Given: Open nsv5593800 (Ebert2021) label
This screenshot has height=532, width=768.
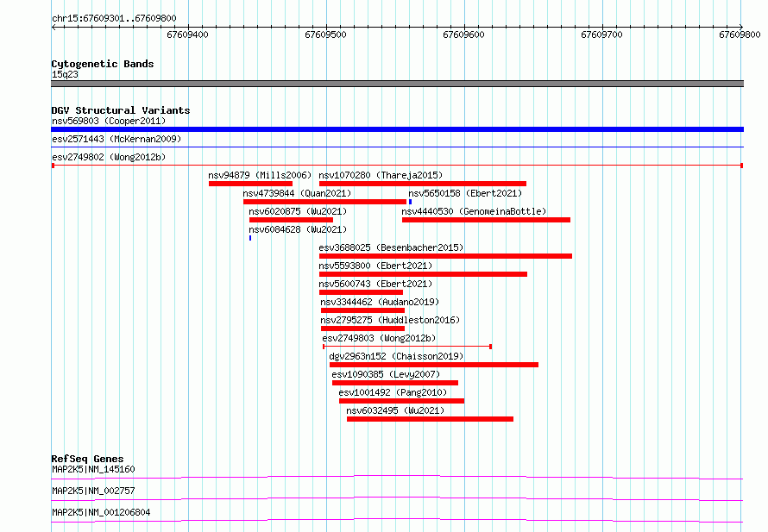Looking at the screenshot, I should coord(375,266).
